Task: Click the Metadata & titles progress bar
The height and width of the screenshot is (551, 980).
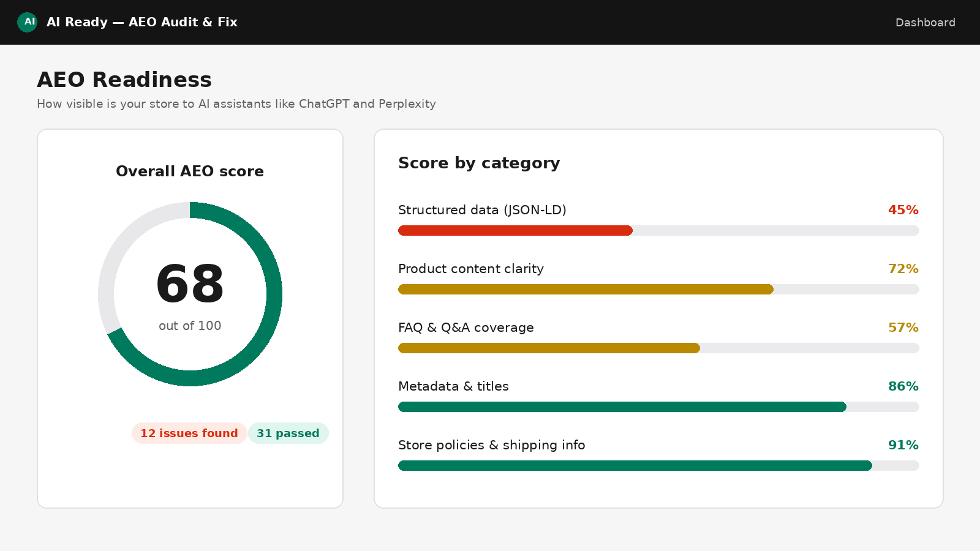Action: 658,407
